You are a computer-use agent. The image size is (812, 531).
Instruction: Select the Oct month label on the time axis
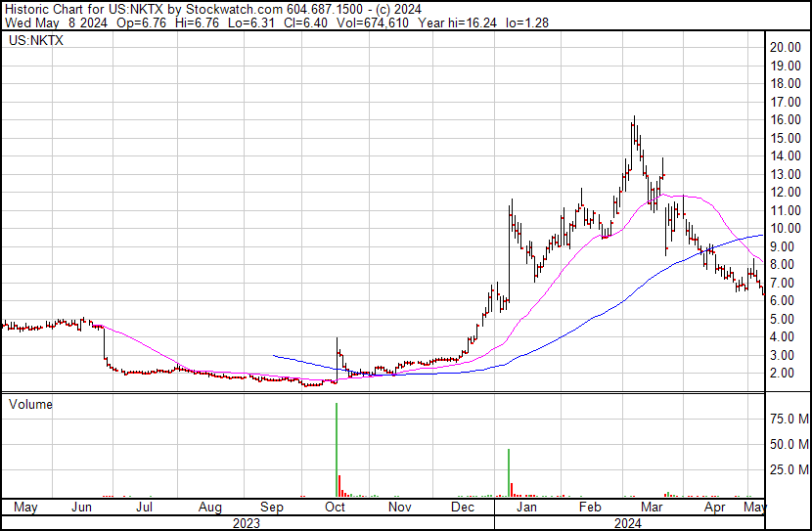[336, 508]
